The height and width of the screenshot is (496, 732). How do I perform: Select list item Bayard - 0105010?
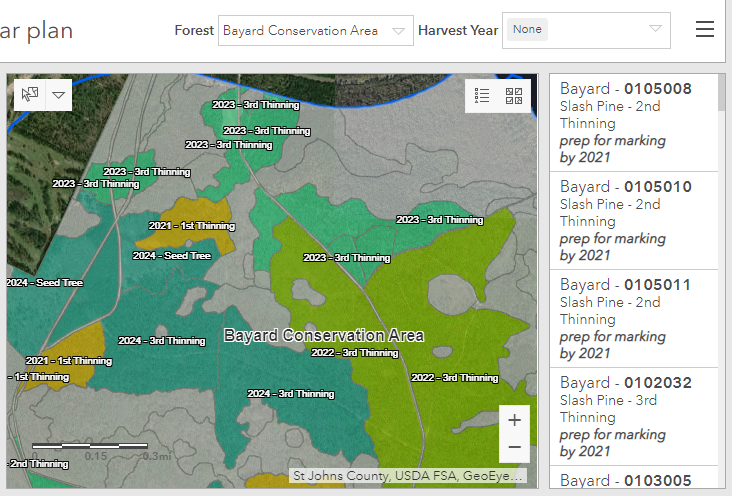(x=633, y=221)
